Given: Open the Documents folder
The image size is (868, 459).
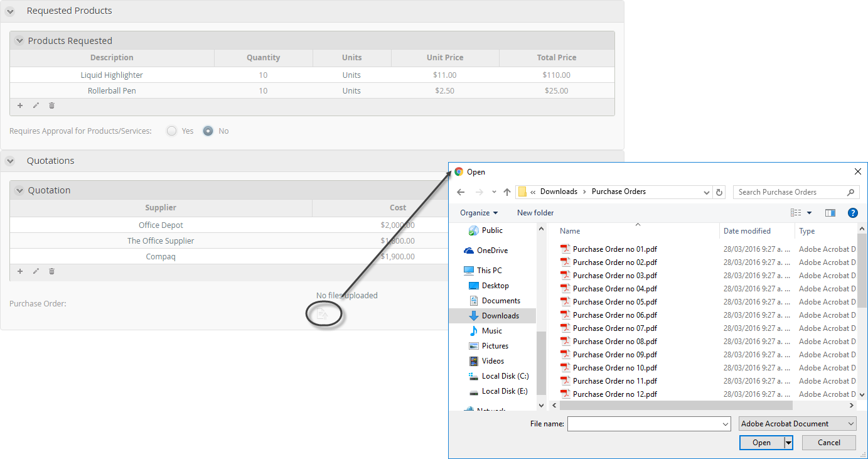Looking at the screenshot, I should point(495,301).
